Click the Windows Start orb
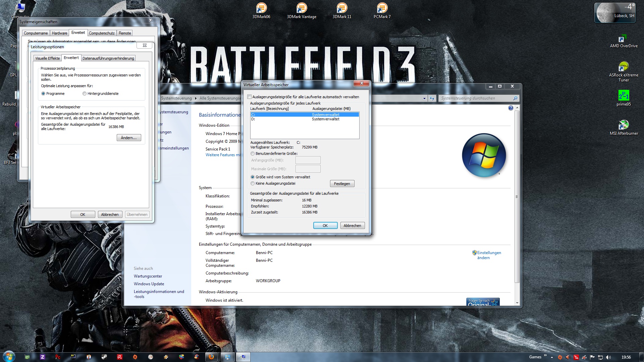The image size is (644, 362). [x=9, y=357]
